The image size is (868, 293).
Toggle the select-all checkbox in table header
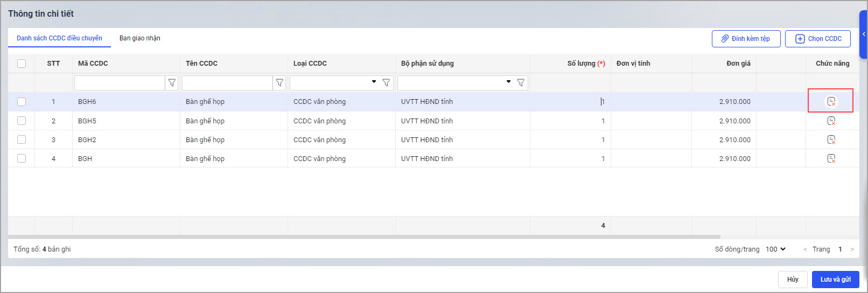click(x=22, y=64)
